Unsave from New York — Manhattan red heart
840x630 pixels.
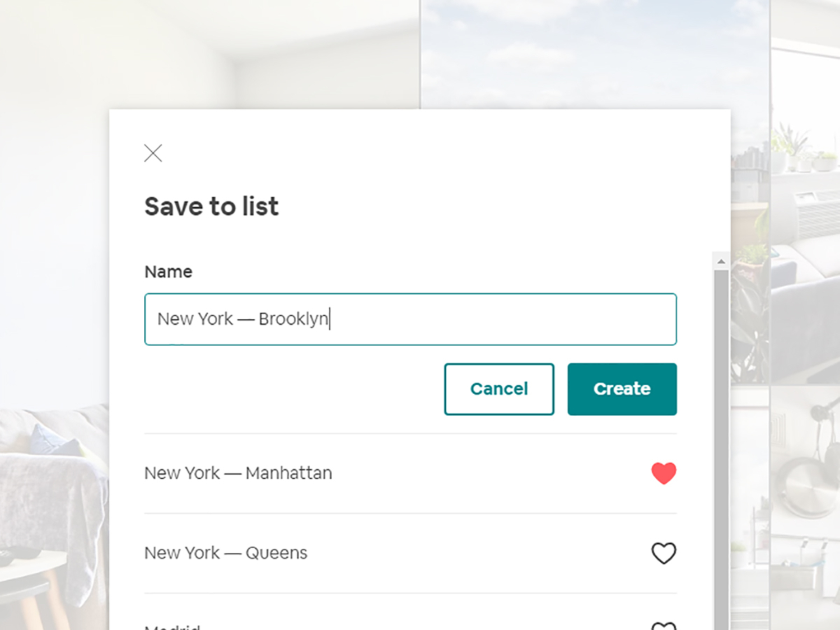(664, 473)
